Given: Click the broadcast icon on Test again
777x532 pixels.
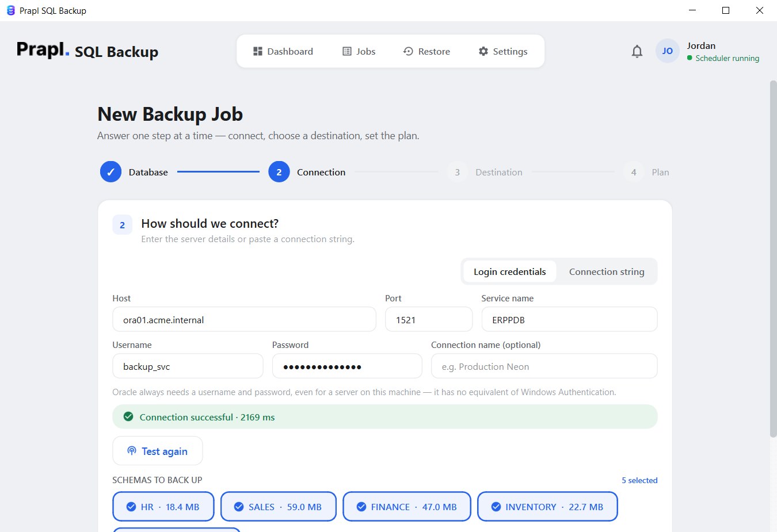Looking at the screenshot, I should click(x=132, y=451).
